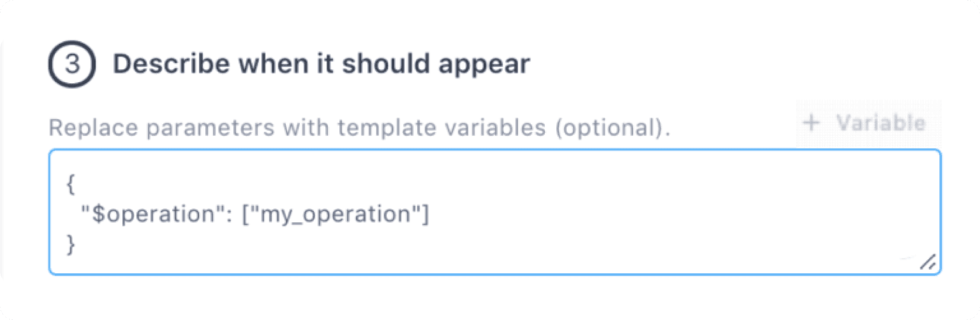Click the "(optional)" word in the hint
Image resolution: width=980 pixels, height=320 pixels.
(612, 128)
